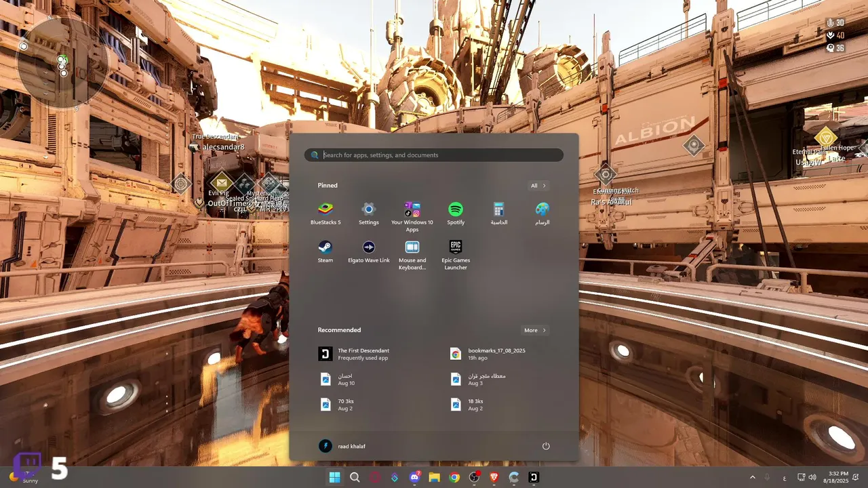Switch to The First Descendant taskbar icon
This screenshot has height=488, width=868.
pyautogui.click(x=534, y=477)
